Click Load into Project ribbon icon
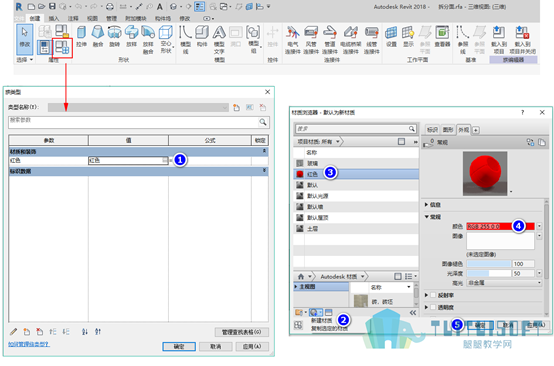Image resolution: width=554 pixels, height=366 pixels. [x=499, y=39]
